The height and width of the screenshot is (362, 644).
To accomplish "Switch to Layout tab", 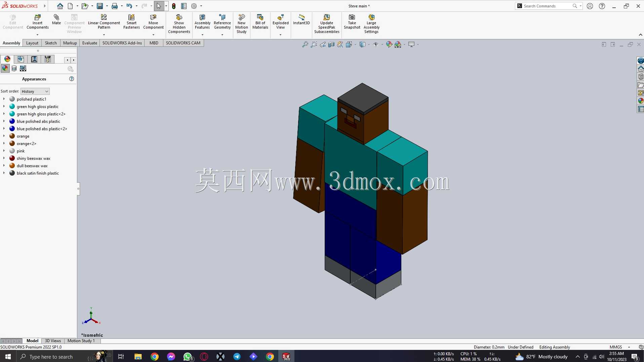I will click(32, 43).
